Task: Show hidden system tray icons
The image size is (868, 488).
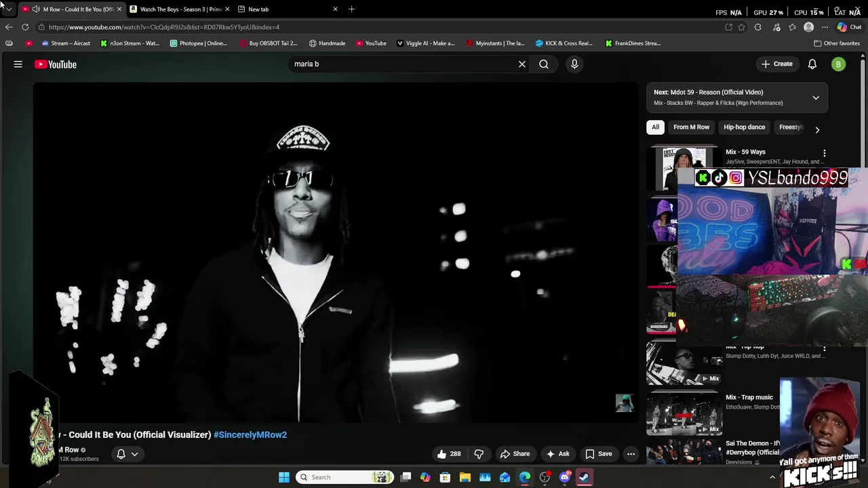Action: [x=772, y=477]
